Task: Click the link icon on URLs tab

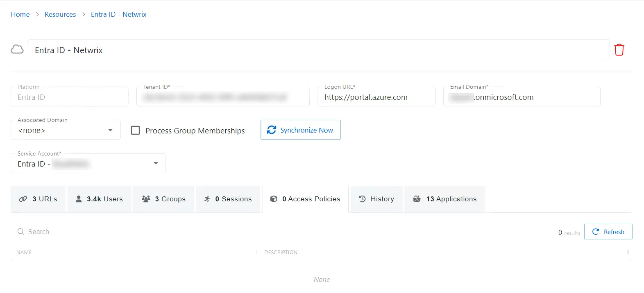Action: (23, 199)
